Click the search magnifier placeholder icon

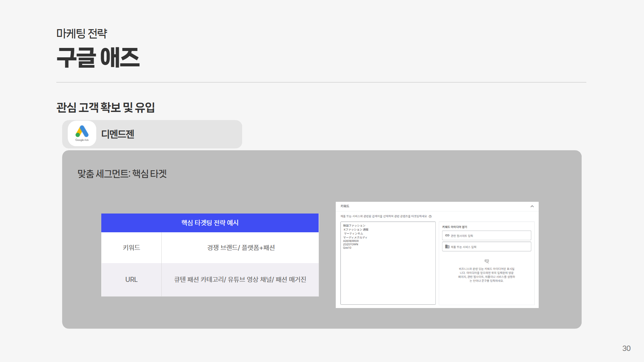tap(487, 261)
